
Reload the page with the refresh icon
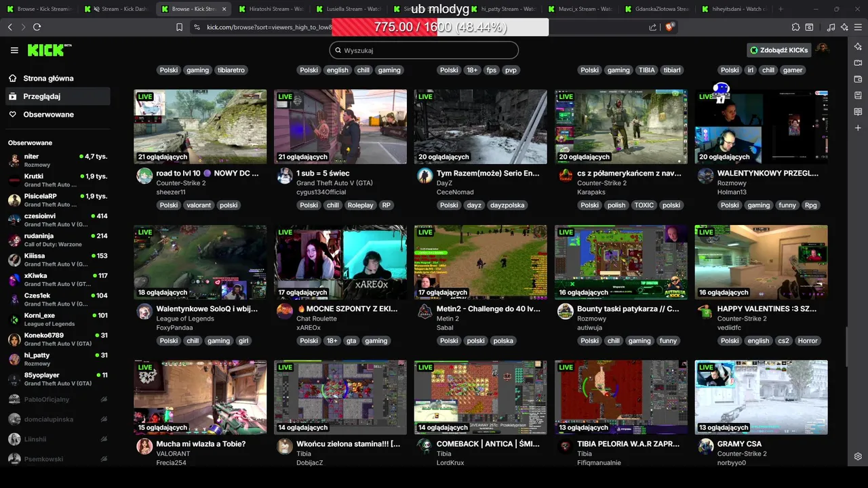click(37, 27)
